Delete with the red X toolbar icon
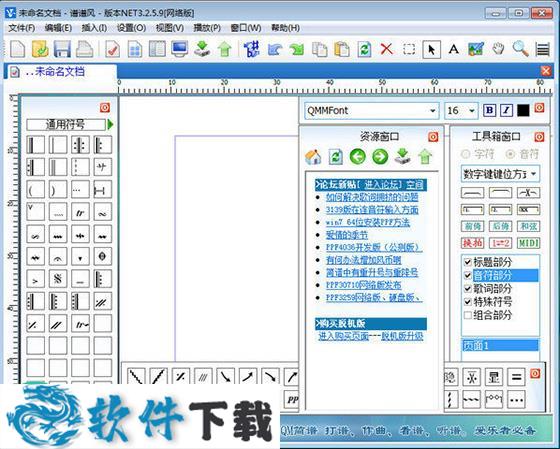This screenshot has height=449, width=560. tap(386, 49)
